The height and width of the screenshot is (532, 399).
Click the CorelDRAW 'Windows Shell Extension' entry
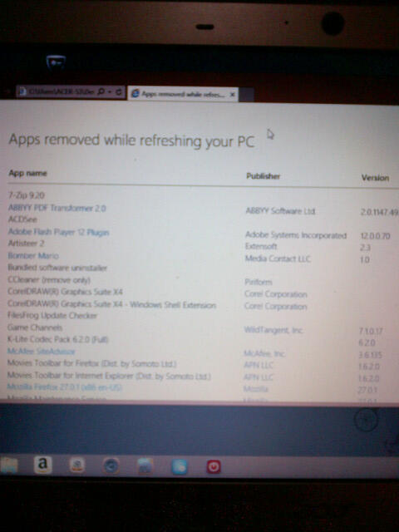pyautogui.click(x=111, y=305)
